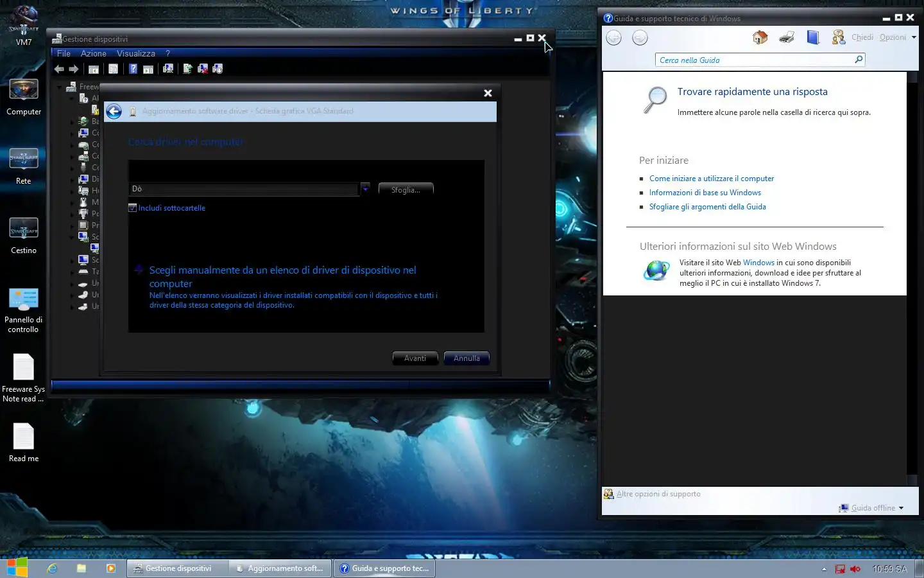Click magnifier search icon in Help search box
The width and height of the screenshot is (924, 578).
click(x=859, y=60)
